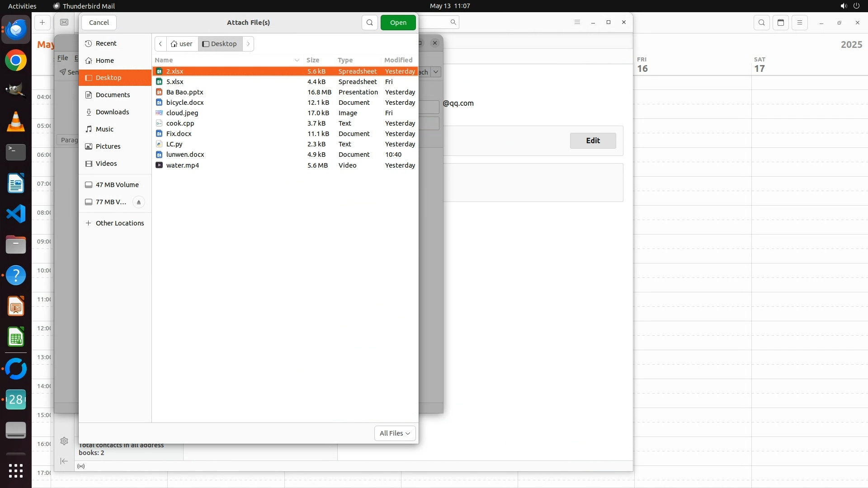Sort files using the Name column arrow
The height and width of the screenshot is (488, 868).
pyautogui.click(x=297, y=60)
